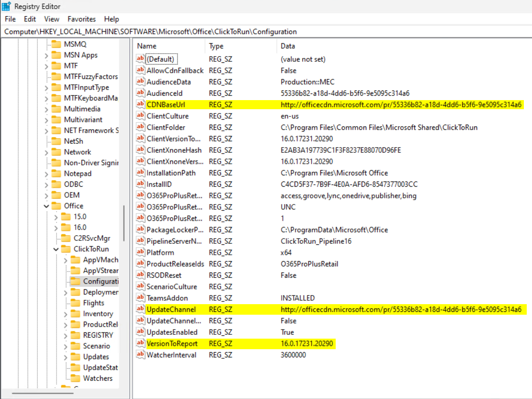Expand the 16.0 key under Office
532x399 pixels.
(56, 228)
